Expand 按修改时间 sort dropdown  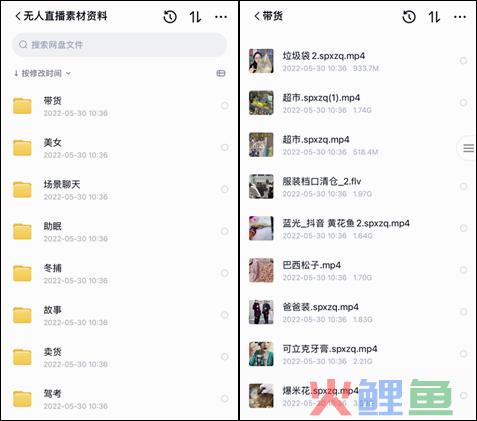(42, 73)
